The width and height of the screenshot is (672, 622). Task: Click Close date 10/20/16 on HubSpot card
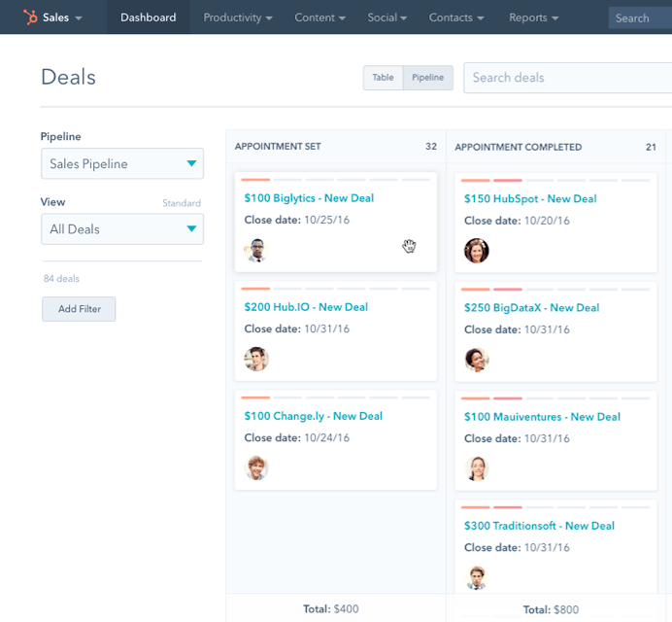click(x=517, y=221)
